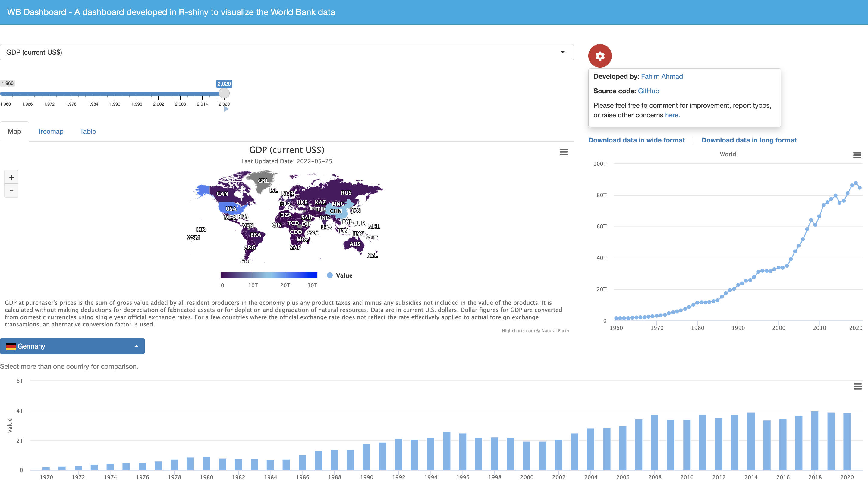Switch to the Table tab
868x484 pixels.
(88, 131)
